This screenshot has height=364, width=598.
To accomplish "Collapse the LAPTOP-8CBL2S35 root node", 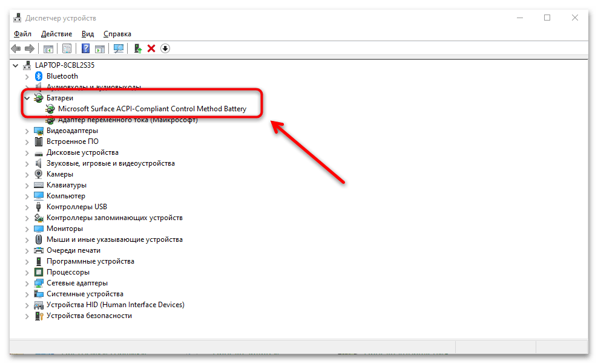I will [x=16, y=65].
